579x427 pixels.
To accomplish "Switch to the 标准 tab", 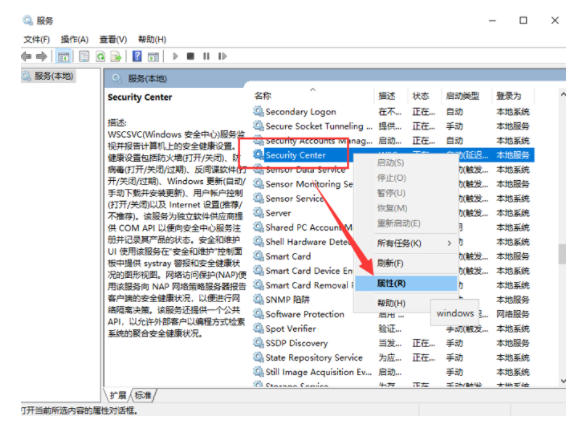I will pos(143,395).
